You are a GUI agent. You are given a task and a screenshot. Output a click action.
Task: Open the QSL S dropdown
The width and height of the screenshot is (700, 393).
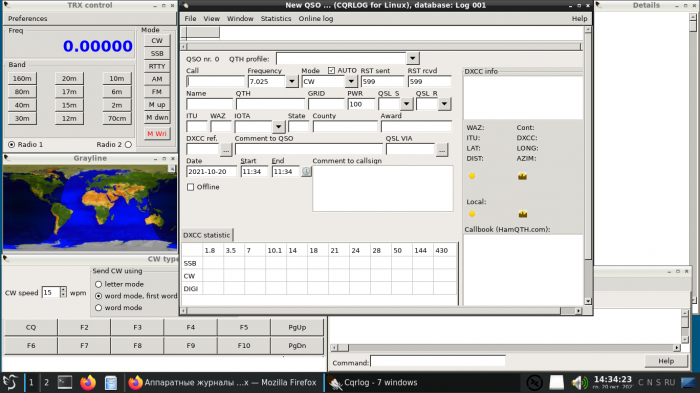(406, 104)
